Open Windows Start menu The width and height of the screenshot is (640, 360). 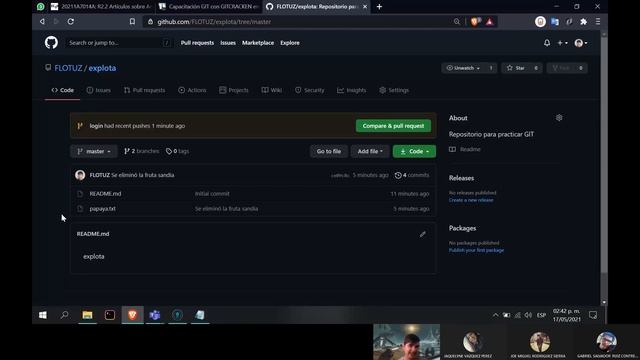(x=43, y=315)
